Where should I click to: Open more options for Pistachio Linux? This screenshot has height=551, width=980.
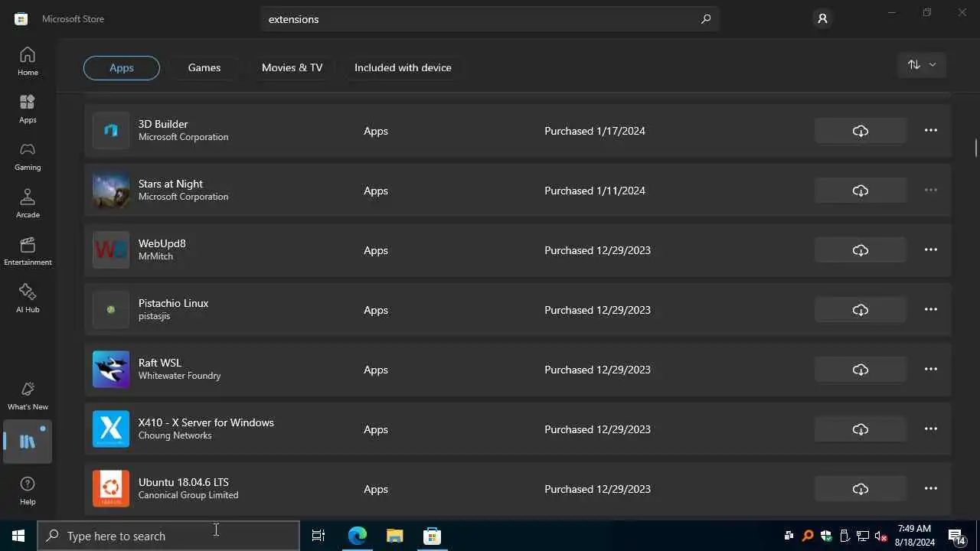click(x=931, y=310)
